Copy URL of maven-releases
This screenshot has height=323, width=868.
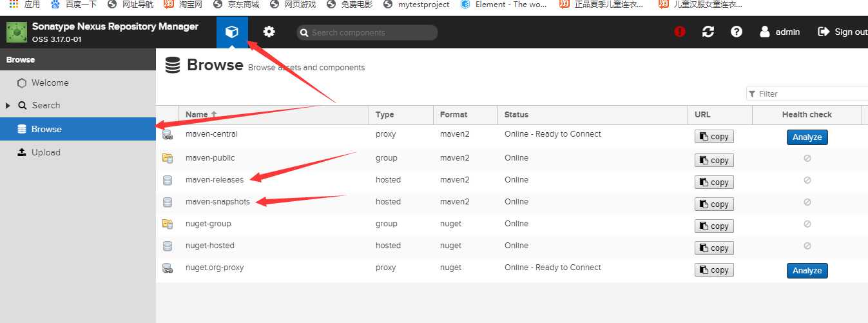(x=714, y=182)
